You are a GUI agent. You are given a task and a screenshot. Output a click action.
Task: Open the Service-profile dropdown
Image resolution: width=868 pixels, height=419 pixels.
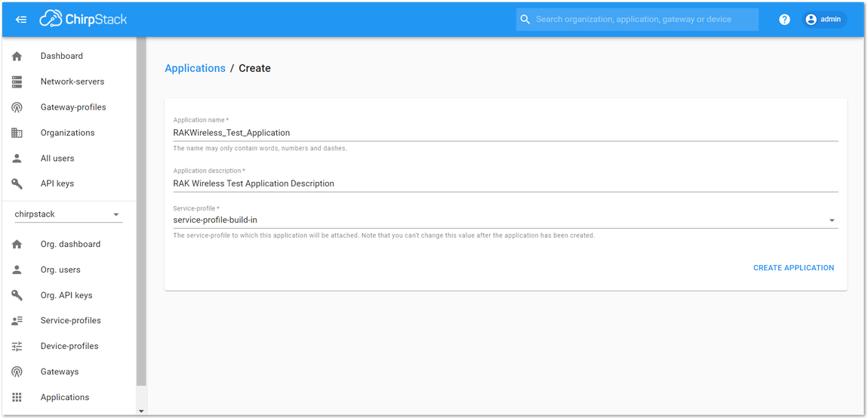506,220
